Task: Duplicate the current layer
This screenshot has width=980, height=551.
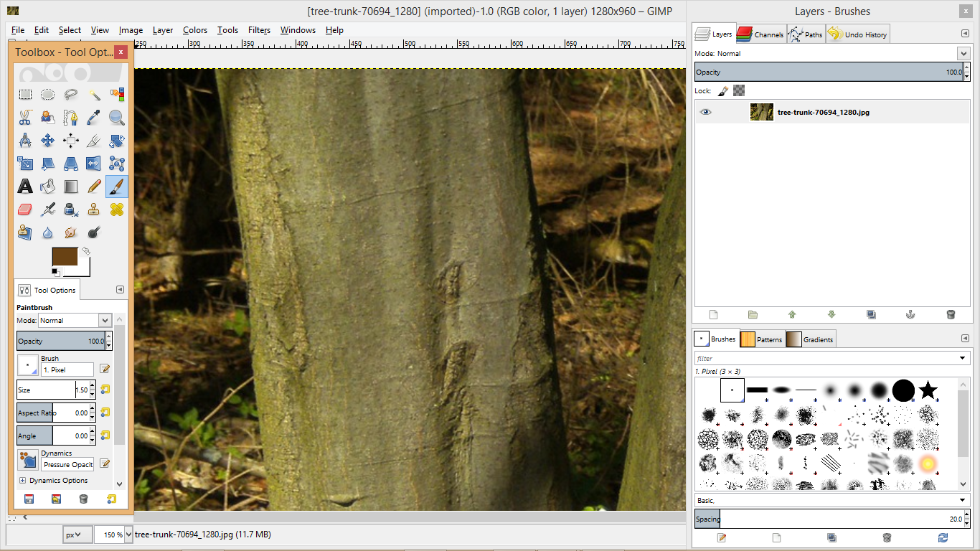Action: 871,314
